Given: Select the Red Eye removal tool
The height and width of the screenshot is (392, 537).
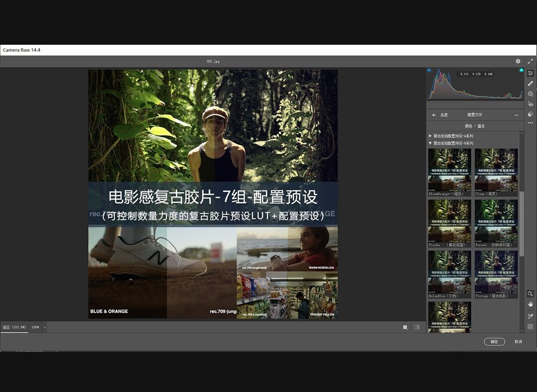Looking at the screenshot, I should (x=530, y=104).
